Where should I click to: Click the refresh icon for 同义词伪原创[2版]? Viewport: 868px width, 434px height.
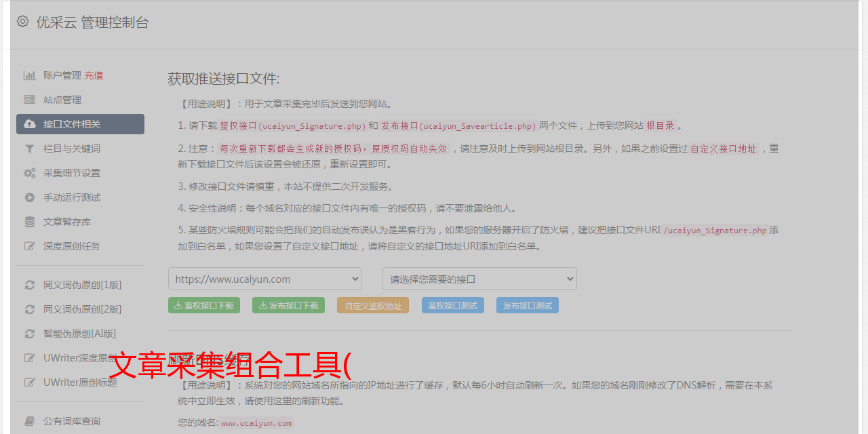pos(30,309)
